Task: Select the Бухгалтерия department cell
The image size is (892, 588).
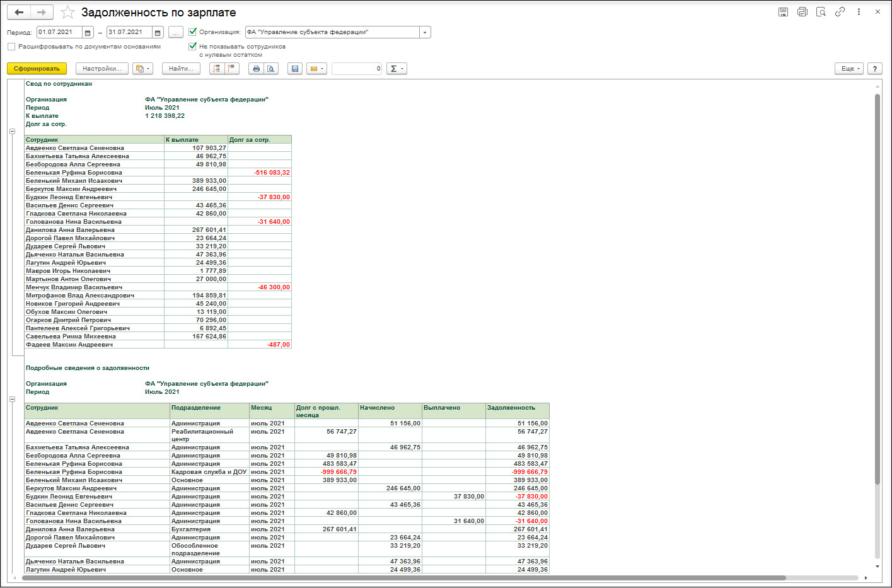Action: click(210, 529)
